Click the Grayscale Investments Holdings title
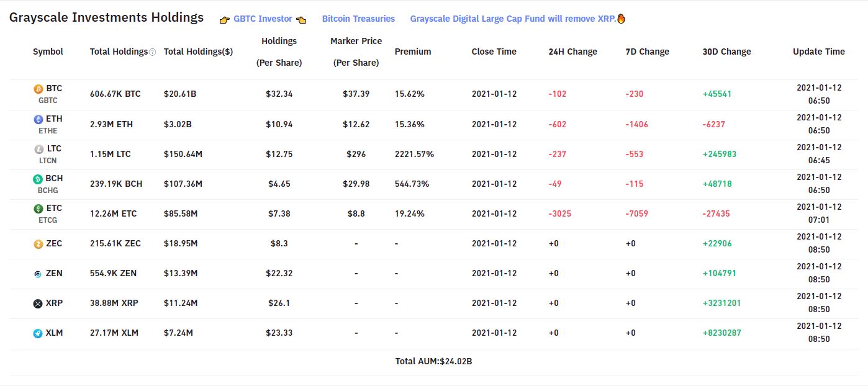 click(106, 17)
